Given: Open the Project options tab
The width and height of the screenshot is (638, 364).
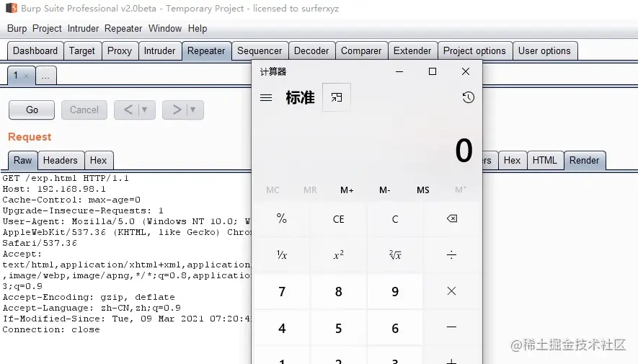Looking at the screenshot, I should pyautogui.click(x=474, y=51).
